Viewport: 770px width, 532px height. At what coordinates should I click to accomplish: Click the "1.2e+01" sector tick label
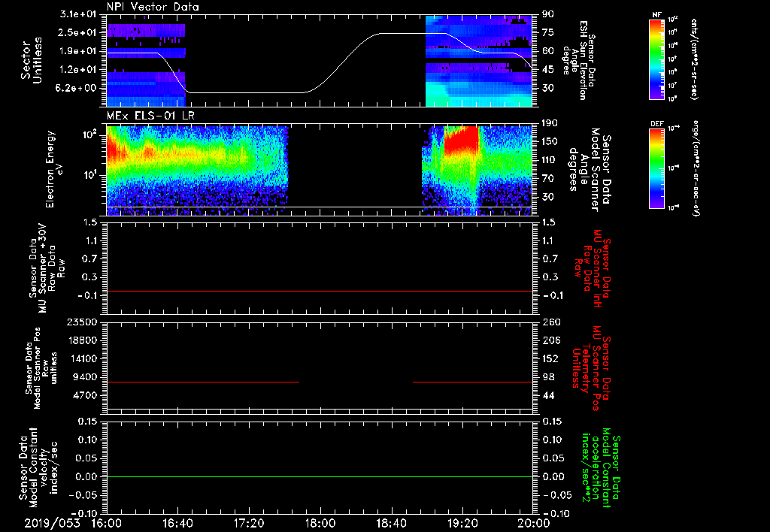click(x=77, y=70)
